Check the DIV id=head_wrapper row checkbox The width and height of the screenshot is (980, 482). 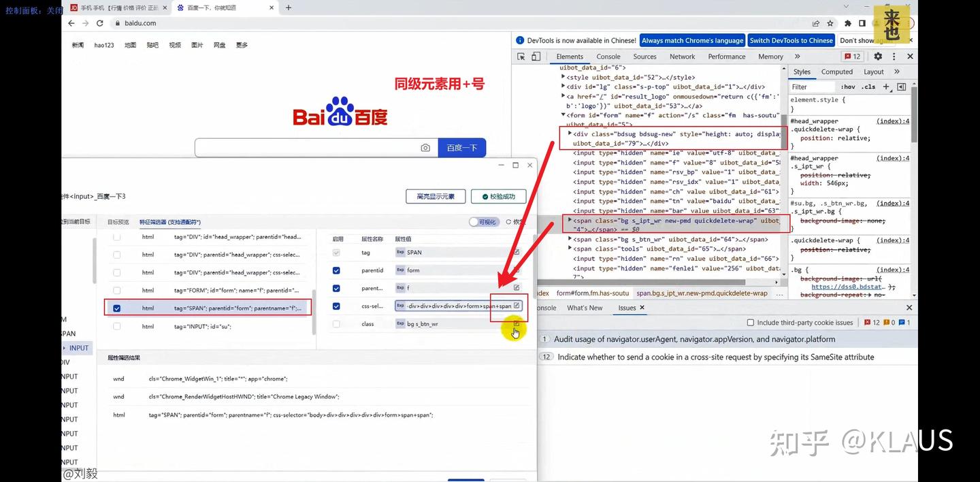117,237
